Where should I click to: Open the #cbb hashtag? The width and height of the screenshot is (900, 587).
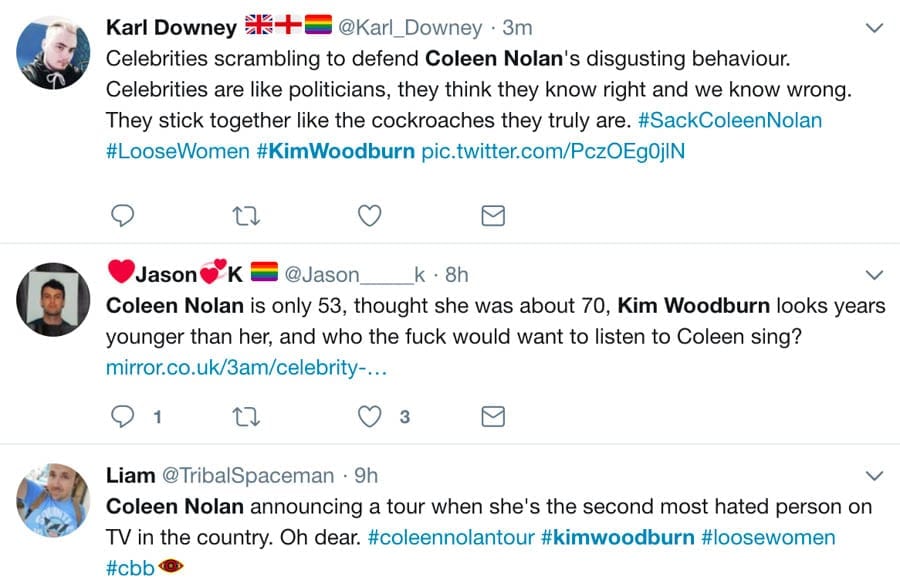131,568
